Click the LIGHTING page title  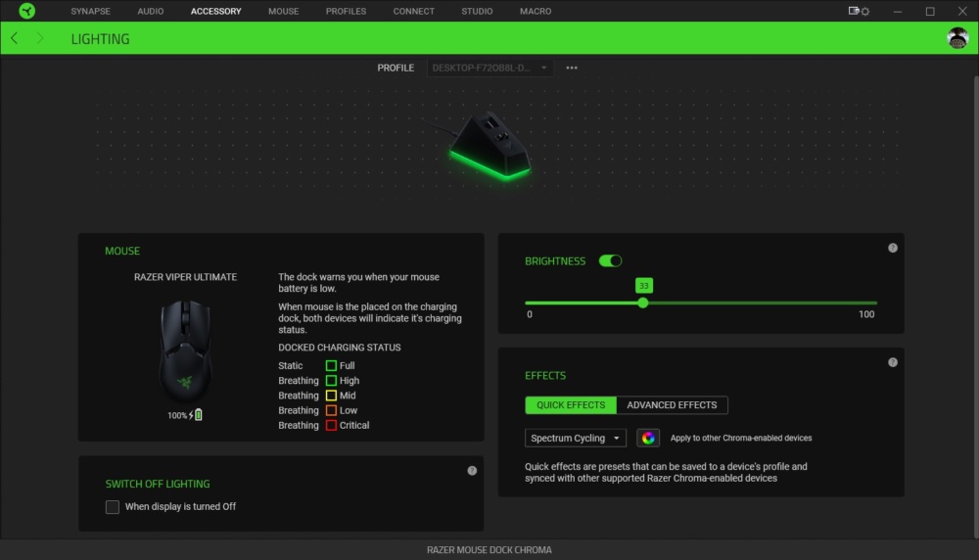(101, 39)
